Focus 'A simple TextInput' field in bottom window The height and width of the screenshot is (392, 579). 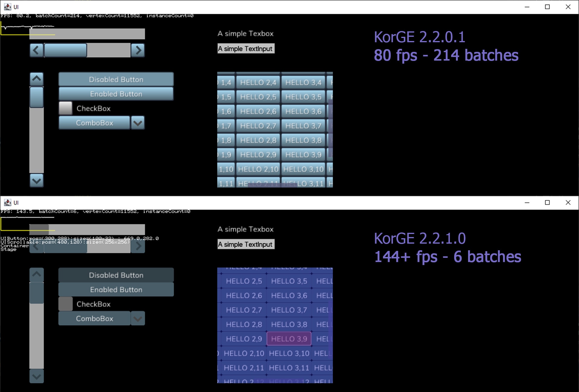point(246,244)
